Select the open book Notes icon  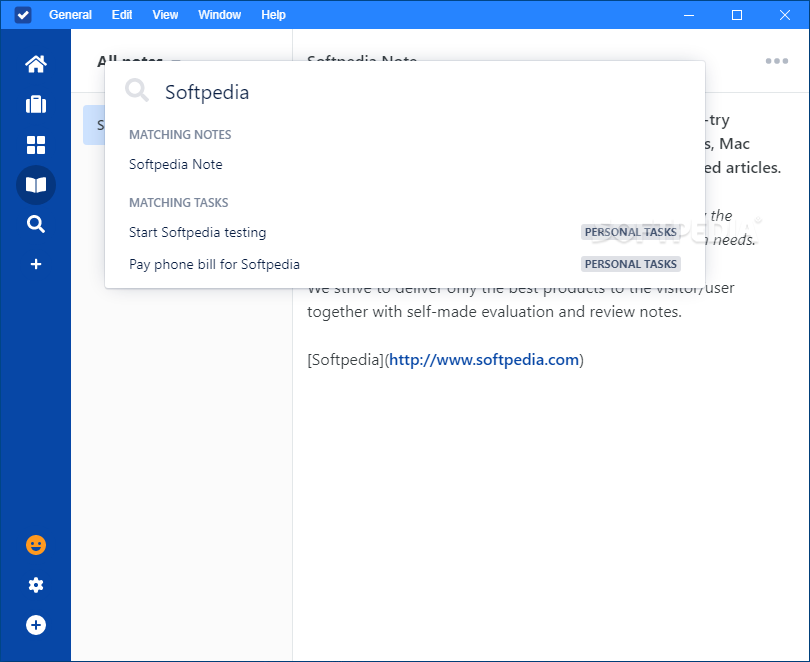tap(36, 184)
